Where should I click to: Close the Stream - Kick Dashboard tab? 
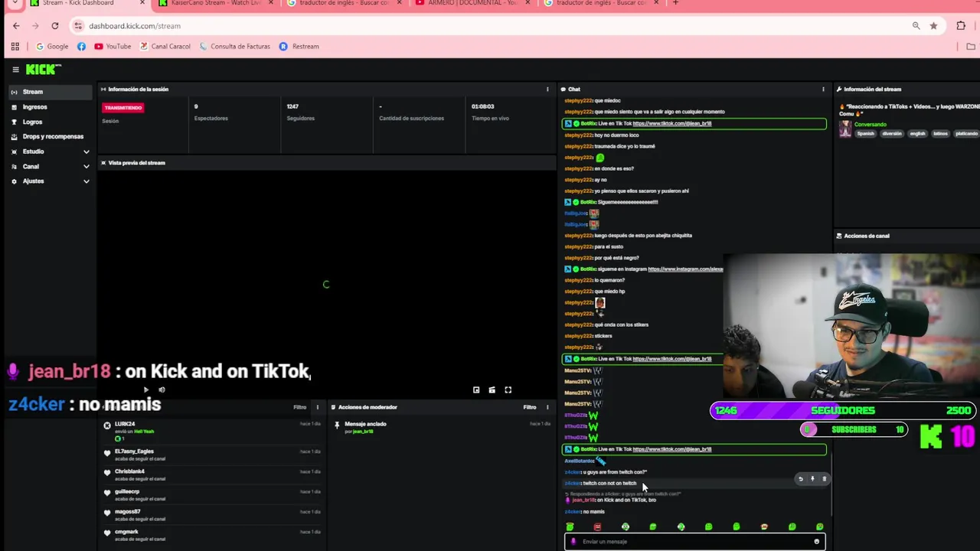[x=142, y=3]
